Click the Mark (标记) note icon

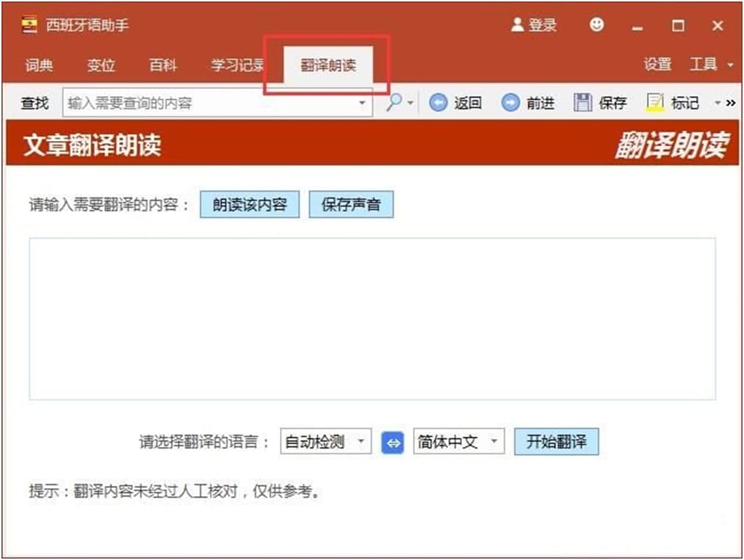point(654,103)
